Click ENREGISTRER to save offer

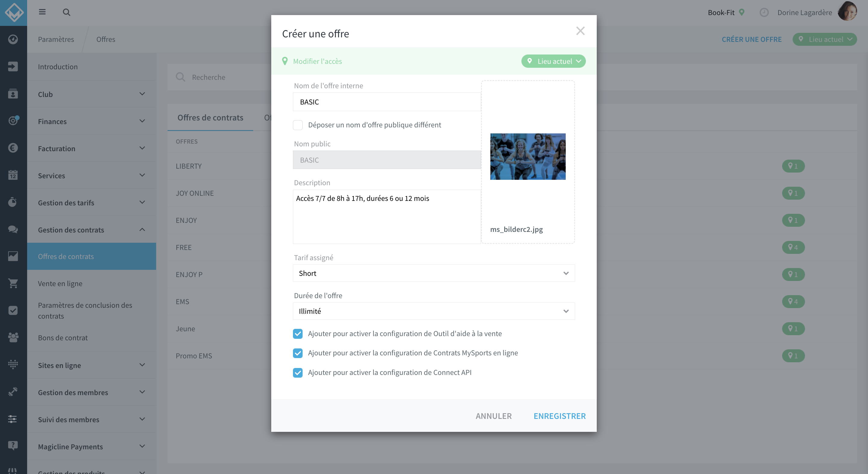tap(559, 416)
